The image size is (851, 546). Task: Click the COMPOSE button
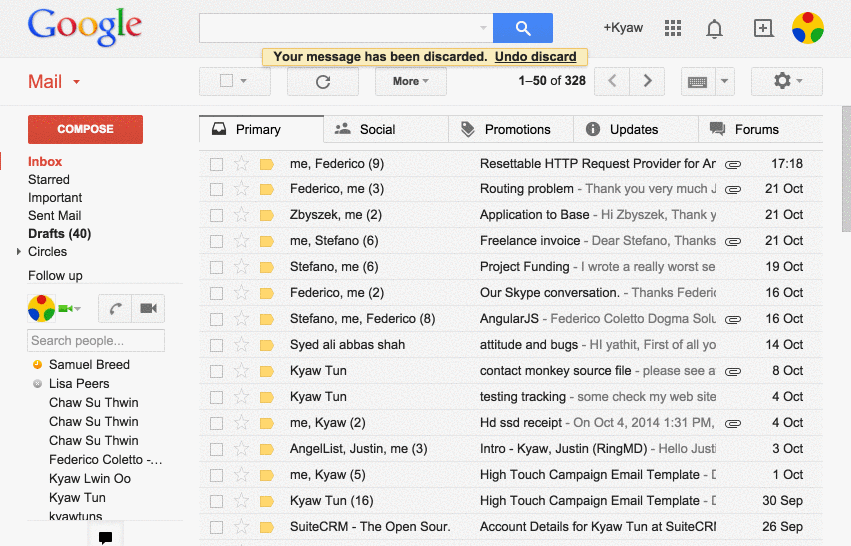tap(85, 129)
